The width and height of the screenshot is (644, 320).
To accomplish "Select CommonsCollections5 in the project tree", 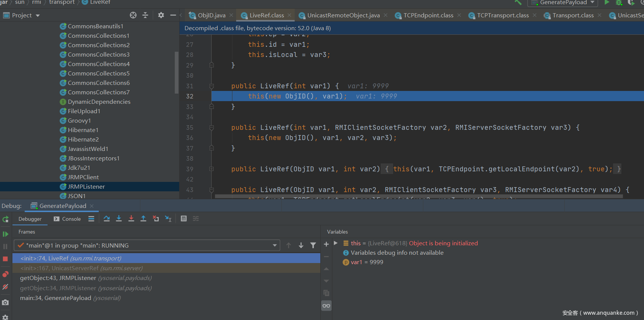I will pyautogui.click(x=98, y=73).
